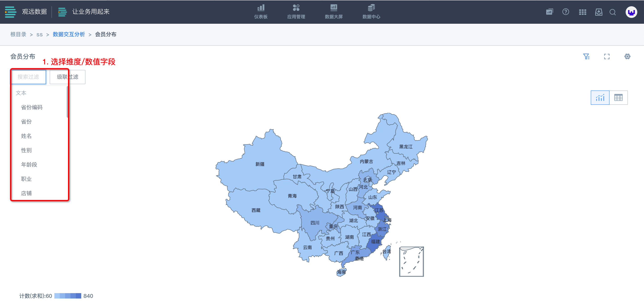Click the help question mark icon
Viewport: 644px width, 305px height.
point(565,12)
